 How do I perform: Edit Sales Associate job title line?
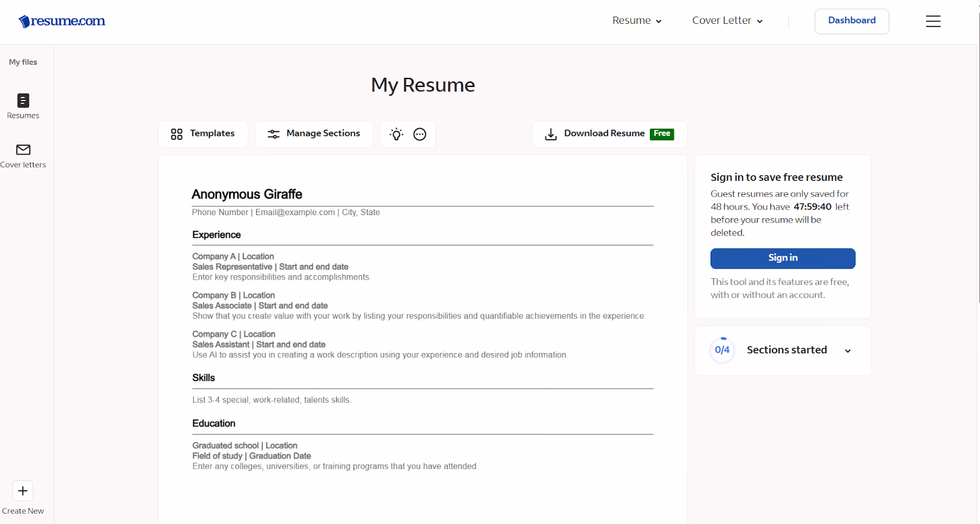click(x=260, y=305)
